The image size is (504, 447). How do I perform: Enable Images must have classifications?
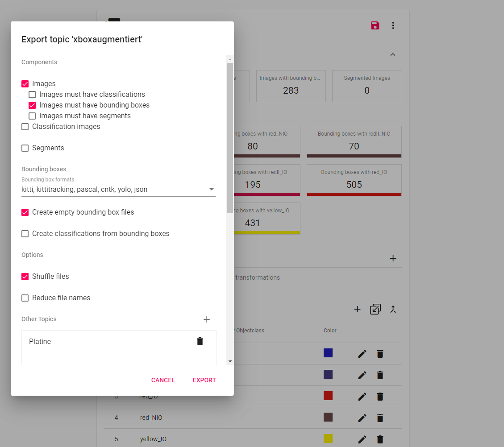coord(32,95)
